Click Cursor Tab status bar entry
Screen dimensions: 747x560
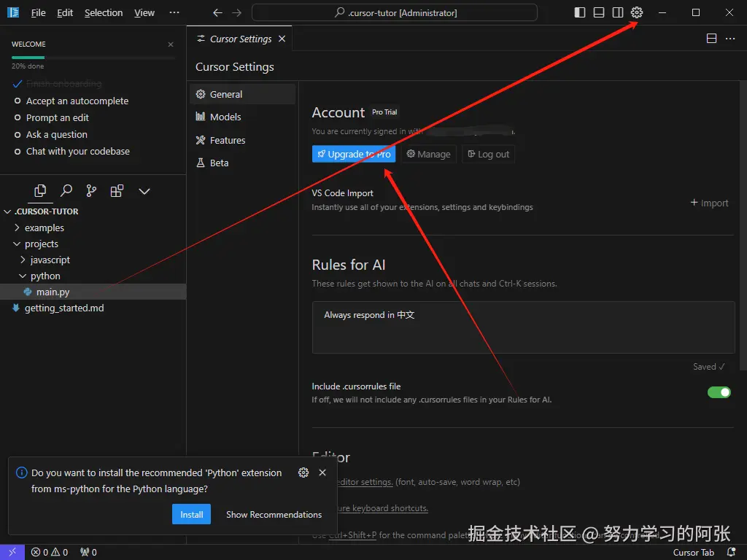(x=693, y=553)
